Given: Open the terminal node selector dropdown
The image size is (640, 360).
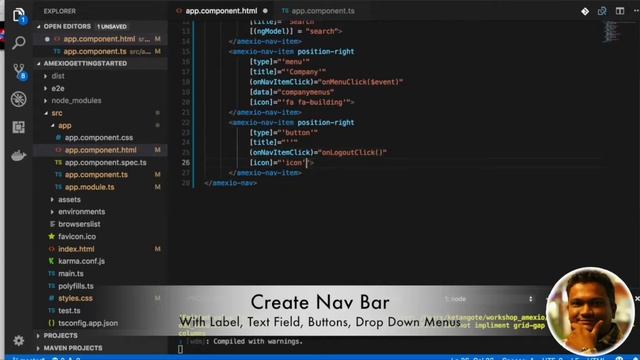Looking at the screenshot, I should tap(489, 299).
